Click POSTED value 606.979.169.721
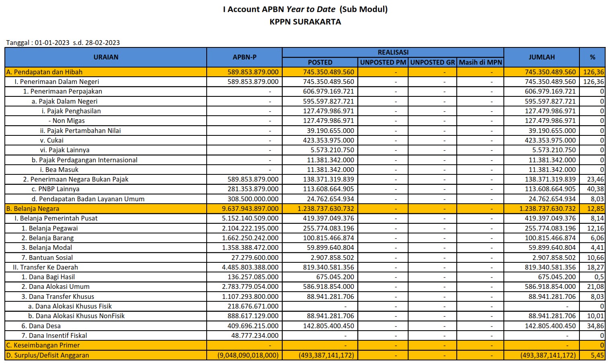This screenshot has width=610, height=364. [x=329, y=91]
